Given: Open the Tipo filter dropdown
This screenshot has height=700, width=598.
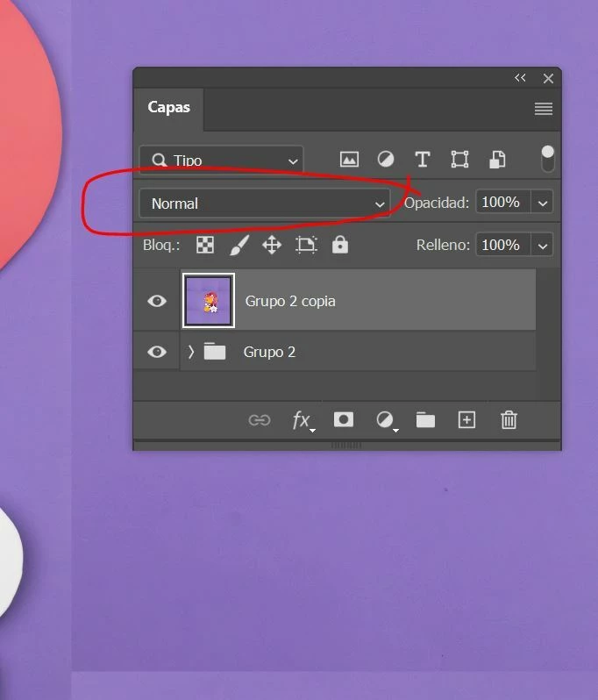Looking at the screenshot, I should [x=221, y=160].
